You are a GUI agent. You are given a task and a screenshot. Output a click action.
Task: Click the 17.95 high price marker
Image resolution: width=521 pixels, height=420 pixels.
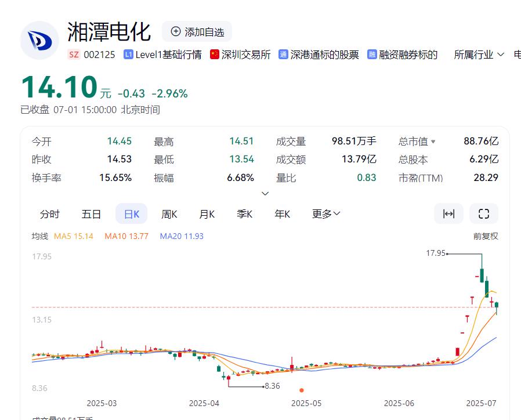coord(436,253)
